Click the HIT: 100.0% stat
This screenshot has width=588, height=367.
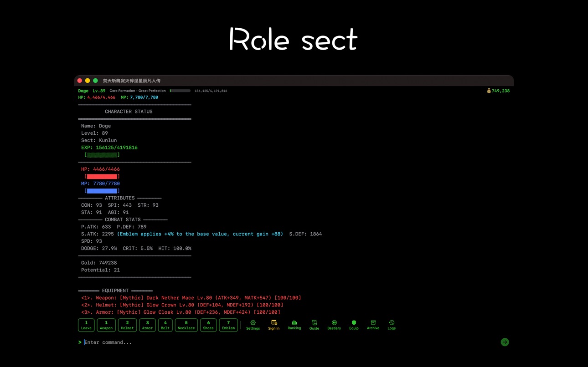point(175,249)
